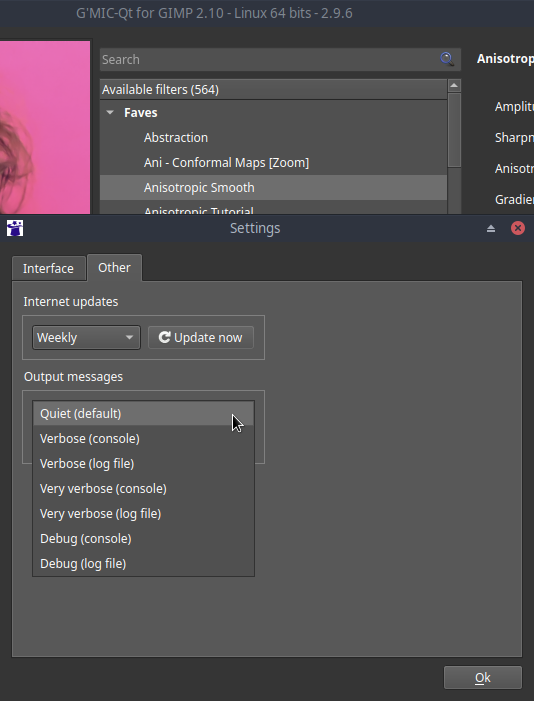
Task: Click the pink preview image
Action: (45, 127)
